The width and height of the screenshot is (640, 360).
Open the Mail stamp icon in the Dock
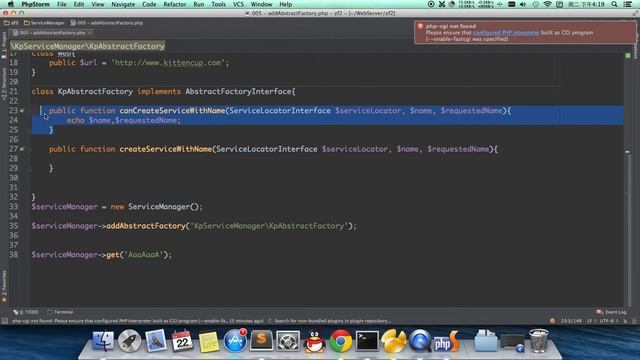[x=156, y=341]
